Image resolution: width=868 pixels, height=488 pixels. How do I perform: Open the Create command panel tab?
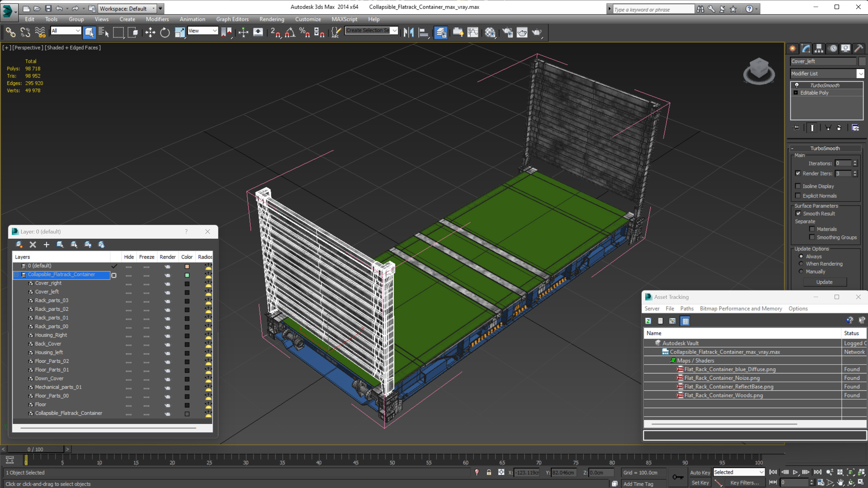point(793,49)
